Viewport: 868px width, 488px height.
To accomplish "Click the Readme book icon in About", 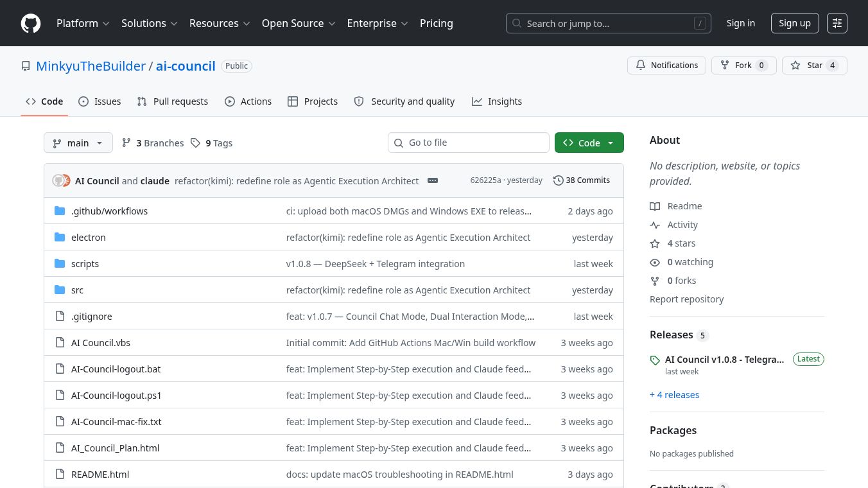I will (x=655, y=206).
